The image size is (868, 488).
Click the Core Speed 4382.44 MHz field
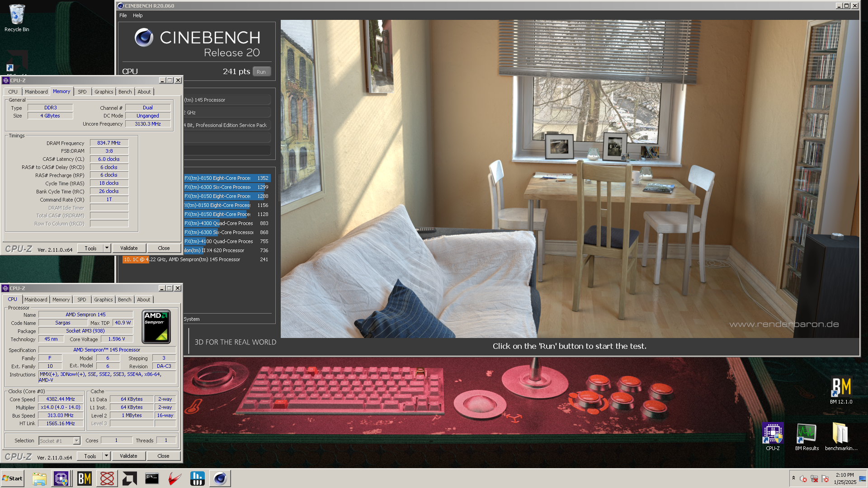pos(61,399)
